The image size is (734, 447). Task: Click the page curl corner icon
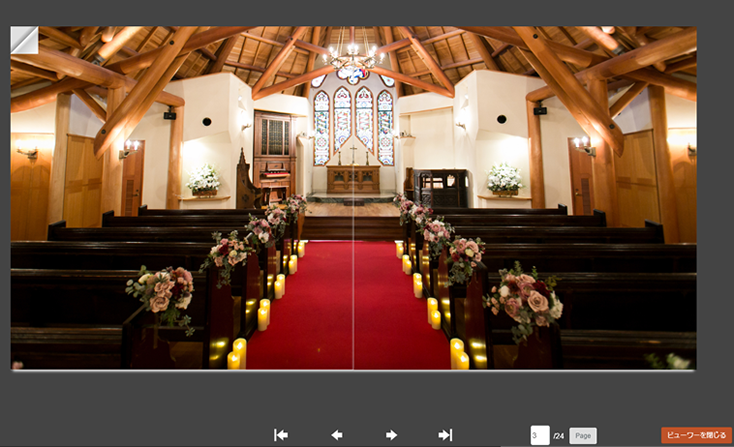[x=23, y=40]
